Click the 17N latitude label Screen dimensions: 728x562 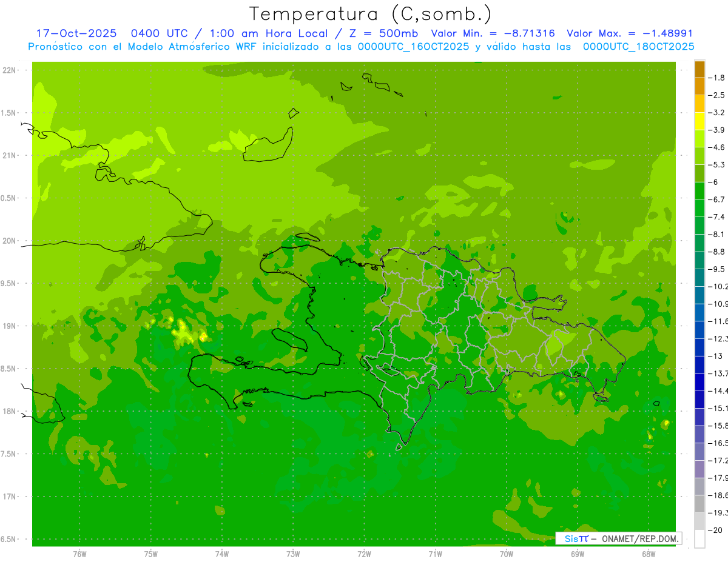click(9, 497)
